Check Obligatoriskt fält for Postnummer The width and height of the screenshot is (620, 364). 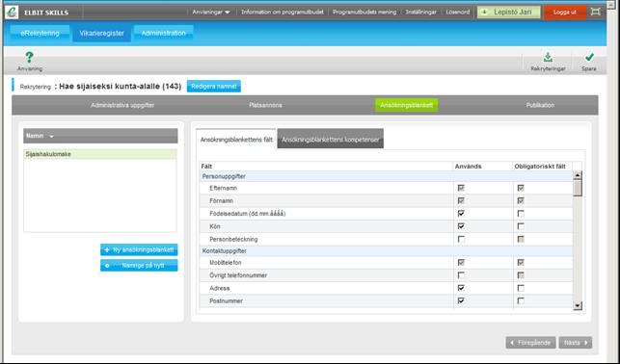click(x=521, y=300)
